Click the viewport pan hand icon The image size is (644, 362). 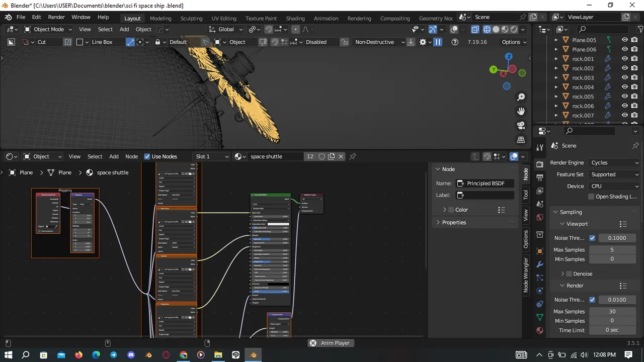click(x=521, y=111)
